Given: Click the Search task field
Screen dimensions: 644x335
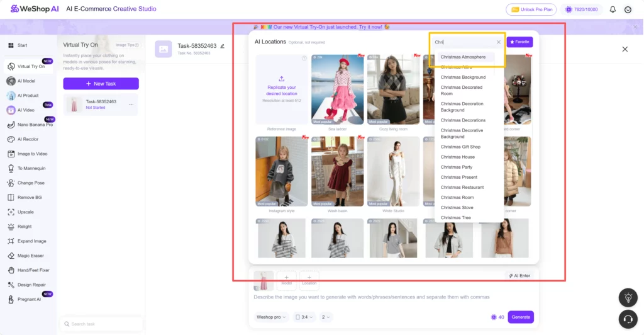Looking at the screenshot, I should 101,324.
